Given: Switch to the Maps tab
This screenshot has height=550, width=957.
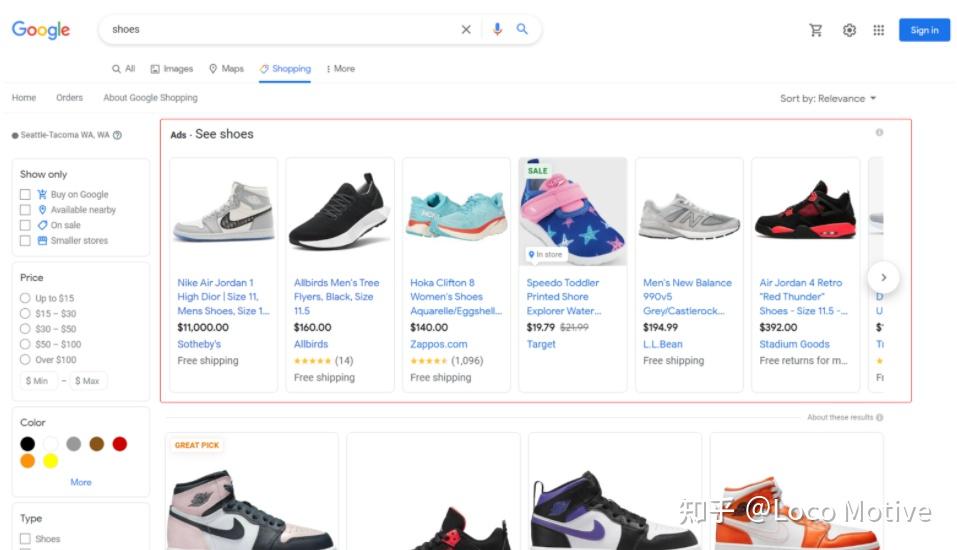Looking at the screenshot, I should (226, 69).
